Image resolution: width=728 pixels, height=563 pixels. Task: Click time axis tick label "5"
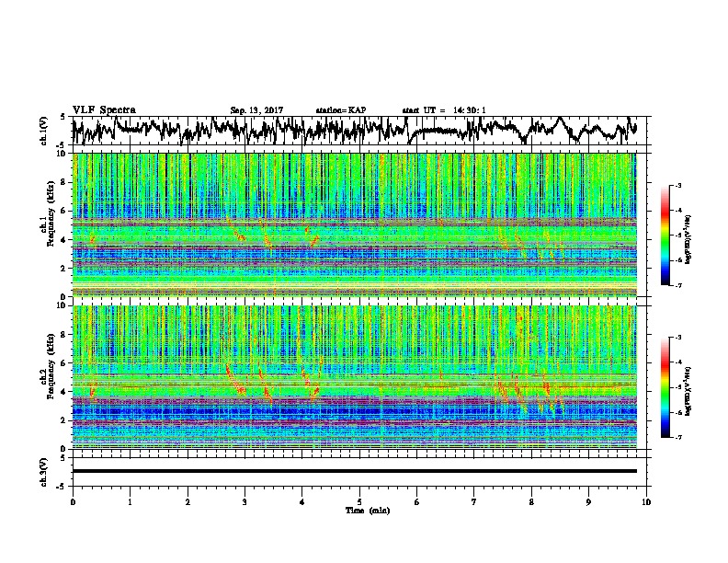[359, 502]
